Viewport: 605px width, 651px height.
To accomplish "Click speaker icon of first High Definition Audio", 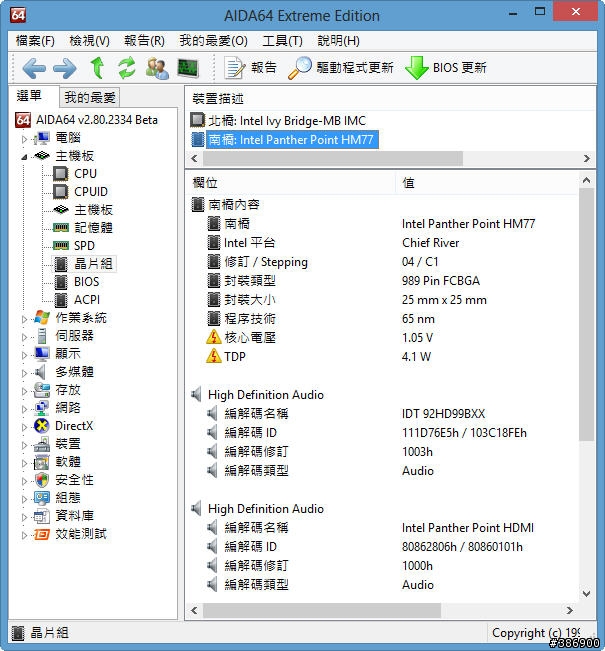I will [x=197, y=394].
